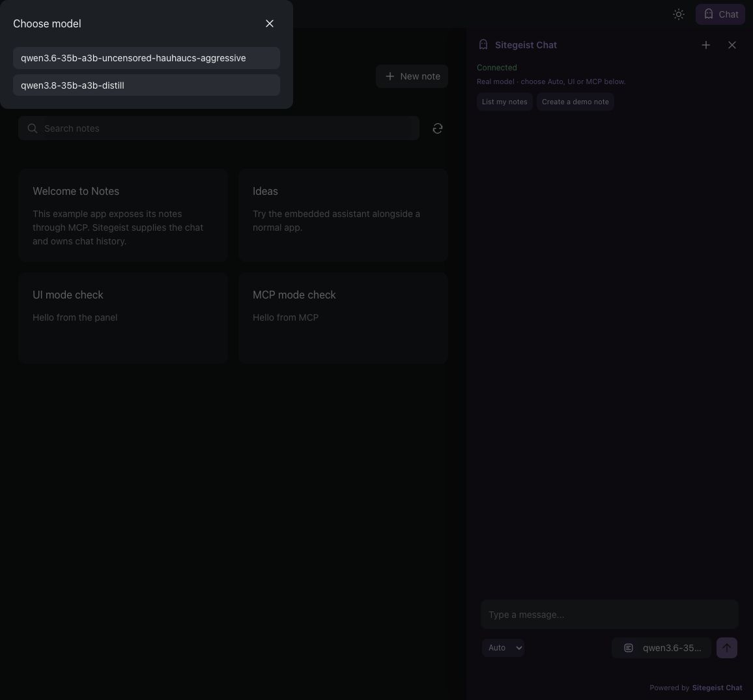Click the Create a demo note suggestion

(x=575, y=102)
